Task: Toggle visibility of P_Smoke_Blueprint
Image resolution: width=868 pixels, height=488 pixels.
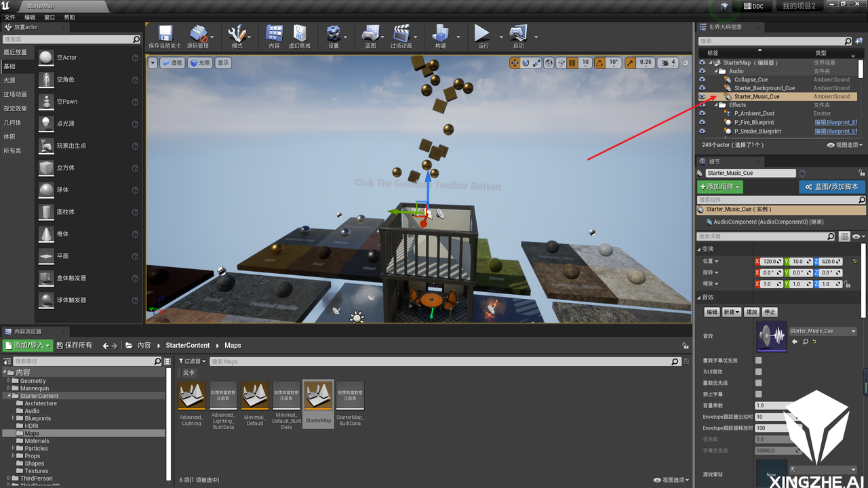Action: (702, 131)
